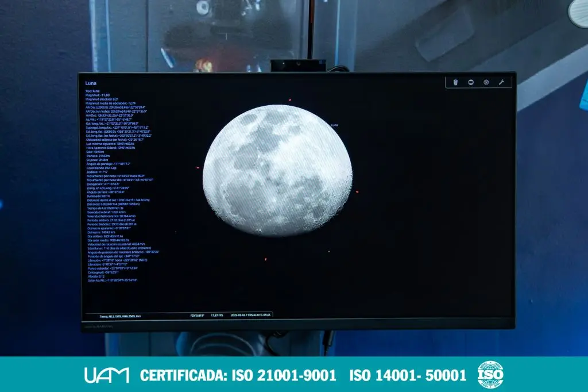Click the 'Velocidad orbital: 1.024 km/s' line
Image resolution: width=588 pixels, height=392 pixels.
106,212
